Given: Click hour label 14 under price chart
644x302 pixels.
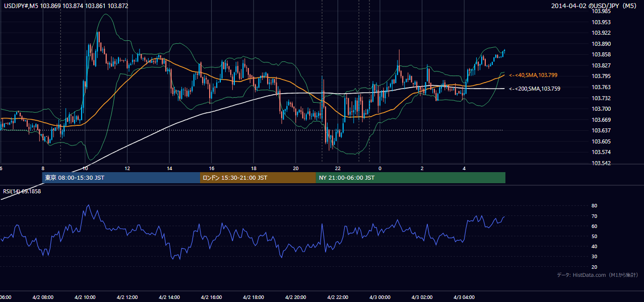Looking at the screenshot, I should (170, 168).
